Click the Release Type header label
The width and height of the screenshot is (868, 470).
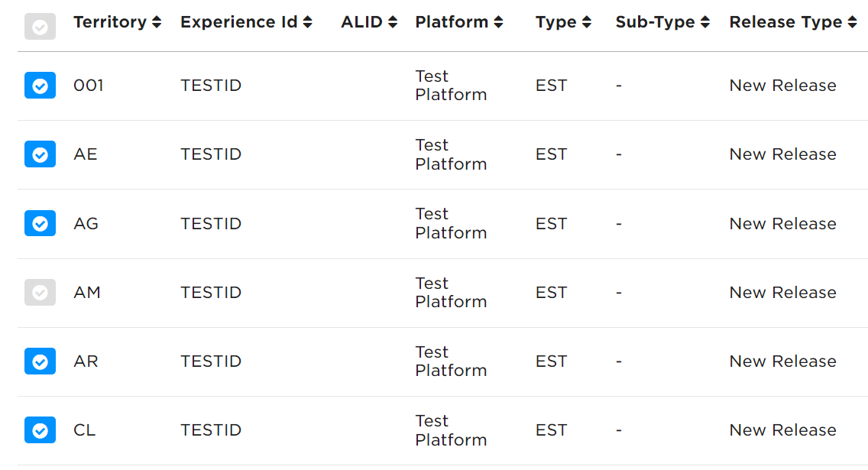coord(785,22)
